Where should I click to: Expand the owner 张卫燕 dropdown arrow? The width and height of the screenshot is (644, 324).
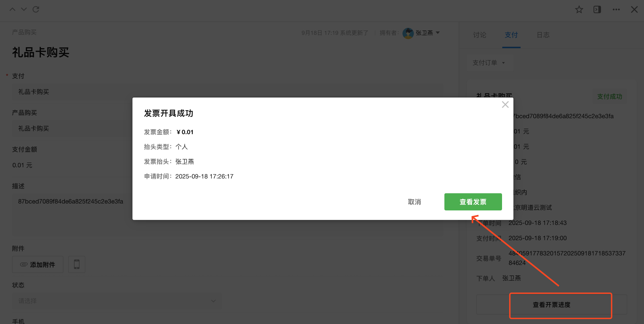[x=438, y=33]
